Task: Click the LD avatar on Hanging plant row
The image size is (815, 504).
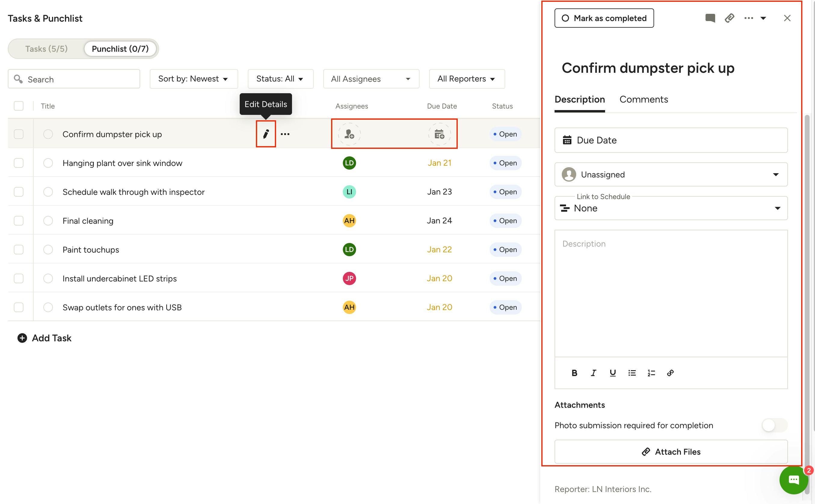Action: click(349, 163)
